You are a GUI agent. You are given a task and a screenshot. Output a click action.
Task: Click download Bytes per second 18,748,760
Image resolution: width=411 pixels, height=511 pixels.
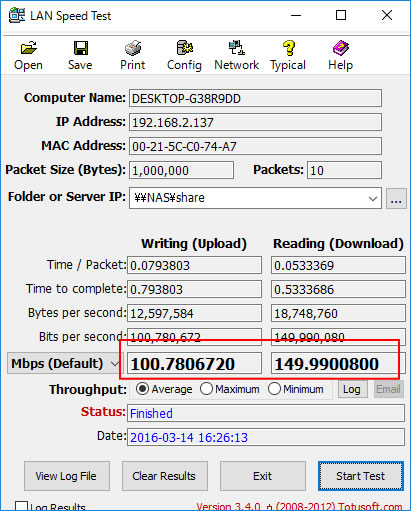[338, 313]
